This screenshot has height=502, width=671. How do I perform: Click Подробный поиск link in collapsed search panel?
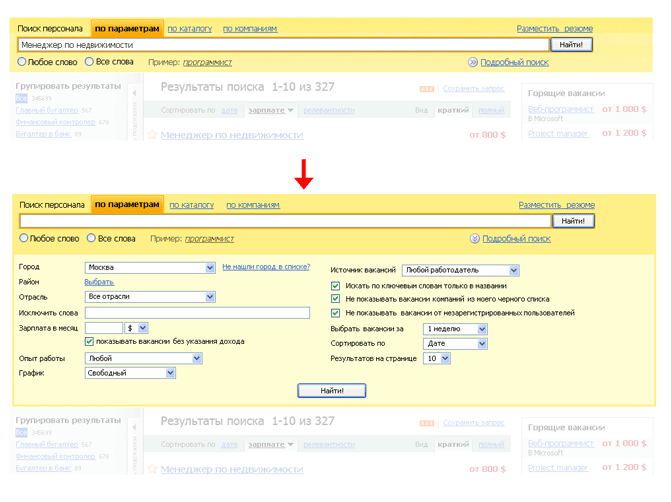click(514, 62)
